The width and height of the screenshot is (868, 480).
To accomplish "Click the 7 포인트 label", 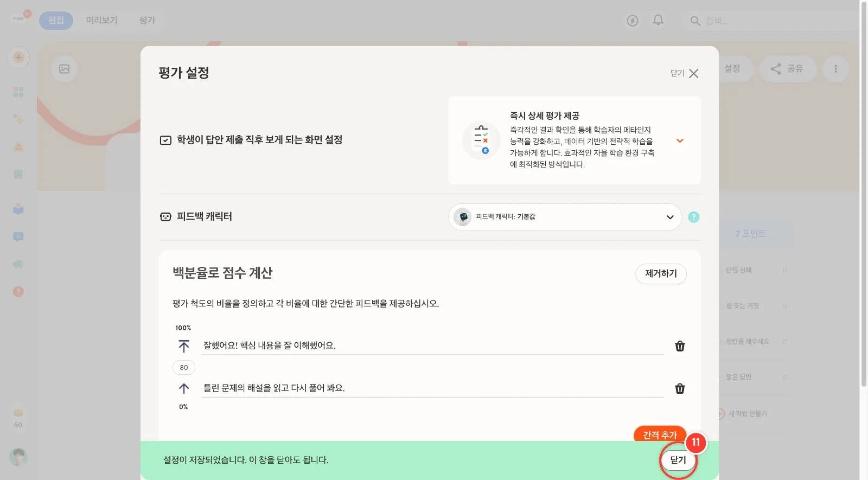I will point(751,234).
